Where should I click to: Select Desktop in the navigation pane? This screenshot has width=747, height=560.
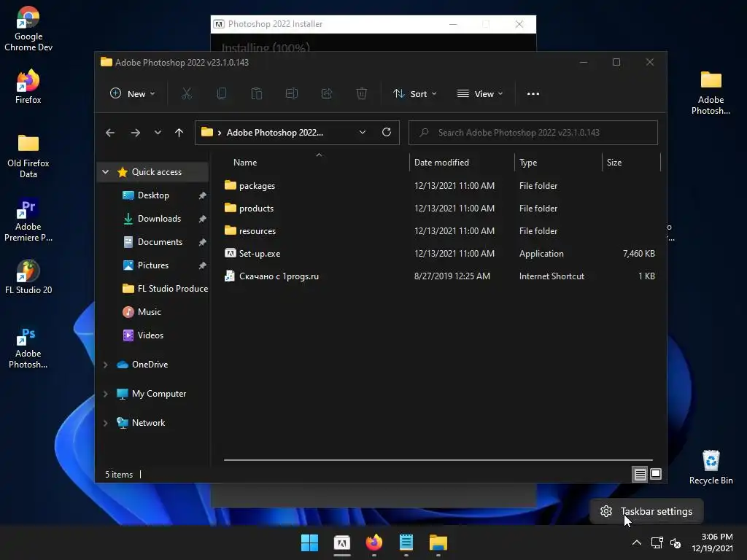pyautogui.click(x=153, y=195)
